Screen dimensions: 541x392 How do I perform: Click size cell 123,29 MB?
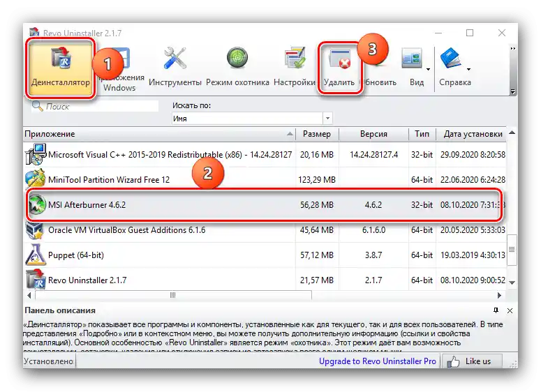(317, 180)
